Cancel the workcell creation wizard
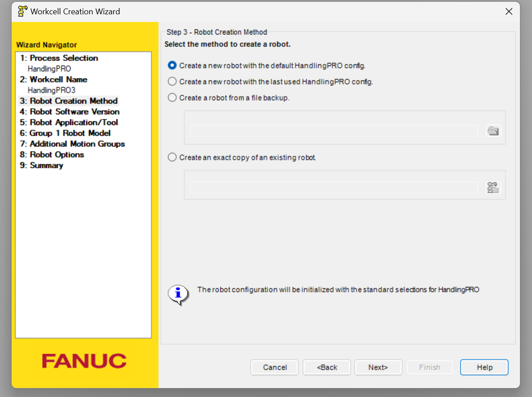 click(x=274, y=367)
